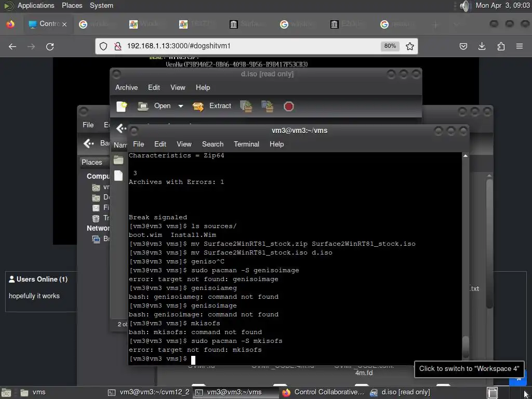Click the tracking protection shield icon
The image size is (532, 399).
click(x=103, y=46)
